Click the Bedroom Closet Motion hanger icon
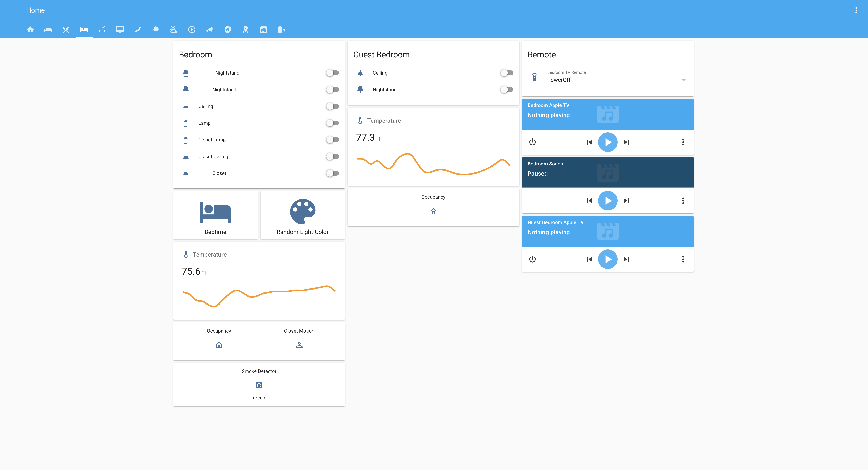 299,345
